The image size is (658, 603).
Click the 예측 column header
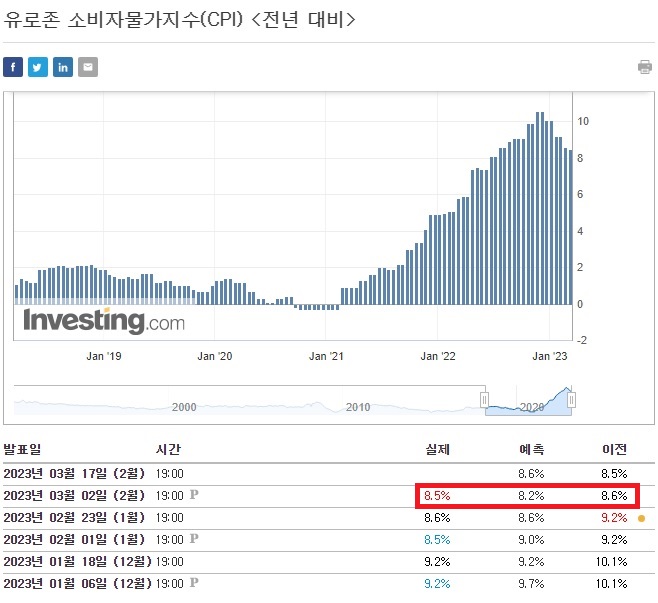[x=531, y=449]
